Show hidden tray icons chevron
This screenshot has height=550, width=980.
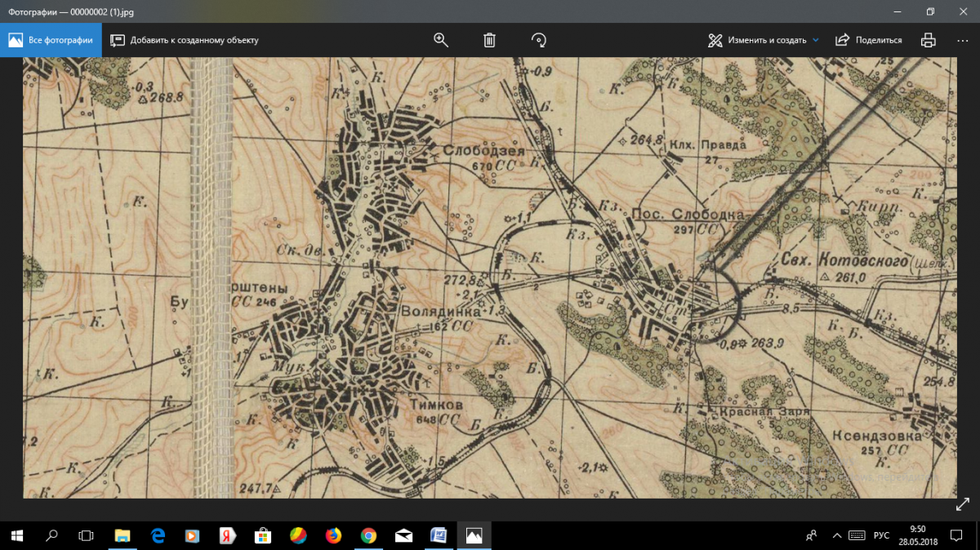[836, 535]
